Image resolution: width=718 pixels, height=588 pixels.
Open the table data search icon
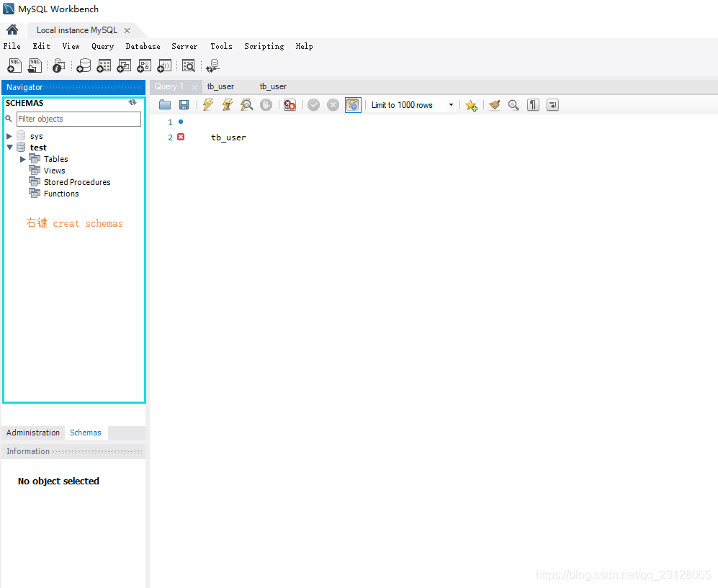tap(188, 65)
